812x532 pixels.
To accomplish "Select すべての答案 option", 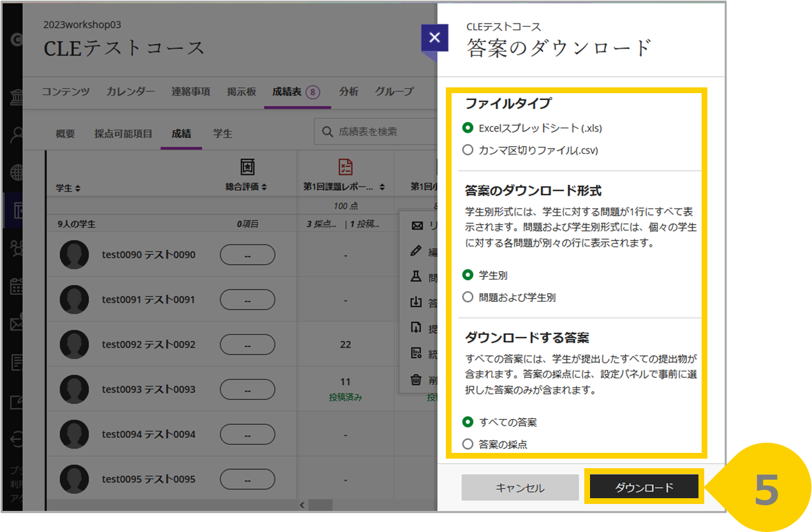I will pyautogui.click(x=468, y=422).
